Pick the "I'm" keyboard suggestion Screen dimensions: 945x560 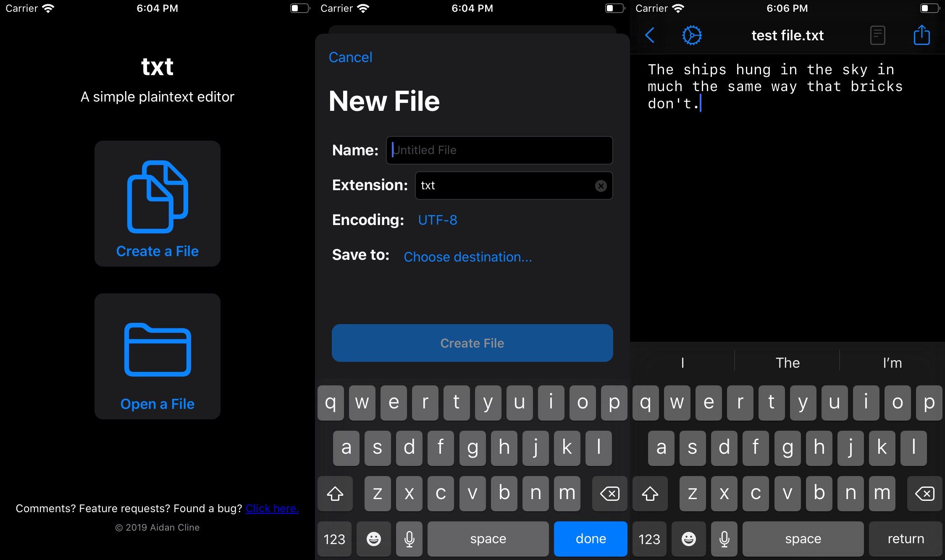tap(892, 363)
